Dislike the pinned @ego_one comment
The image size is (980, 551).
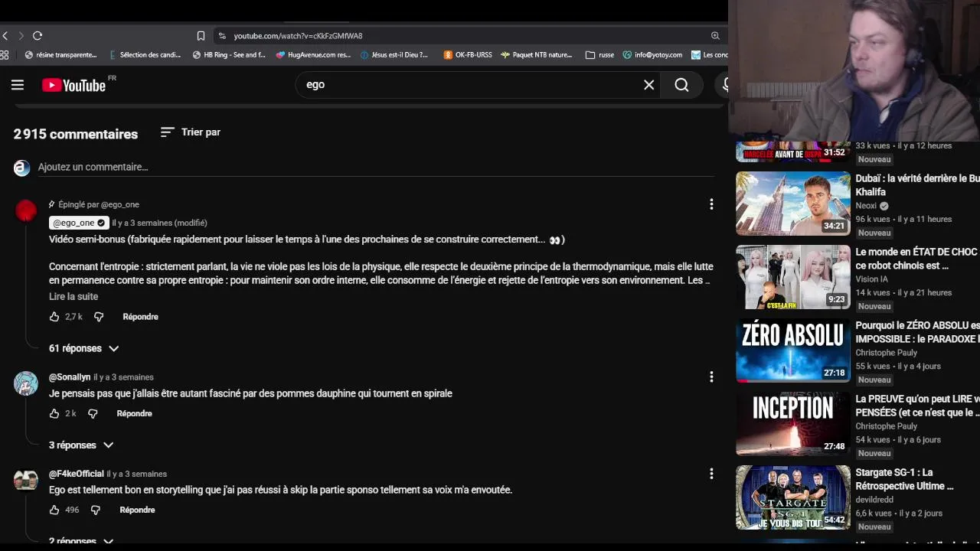click(x=99, y=317)
